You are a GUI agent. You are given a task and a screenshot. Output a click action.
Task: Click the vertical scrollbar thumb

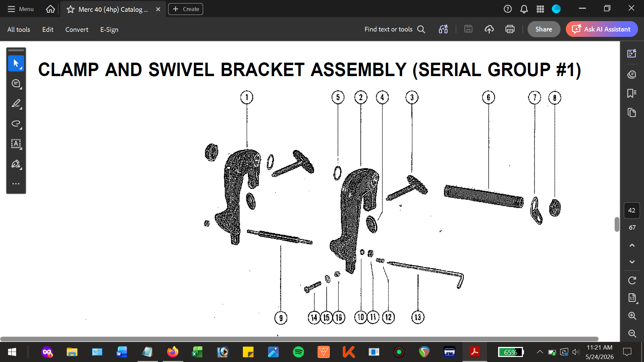(x=616, y=224)
